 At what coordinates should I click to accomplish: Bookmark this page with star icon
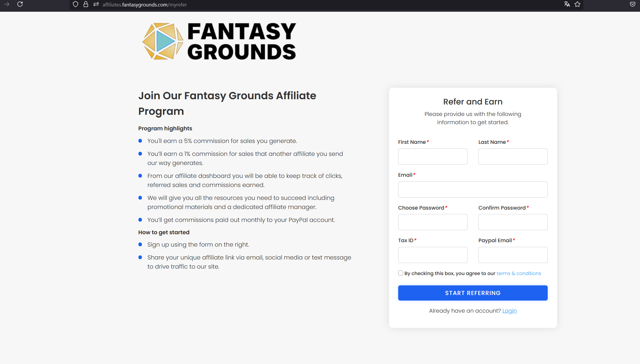coord(577,4)
